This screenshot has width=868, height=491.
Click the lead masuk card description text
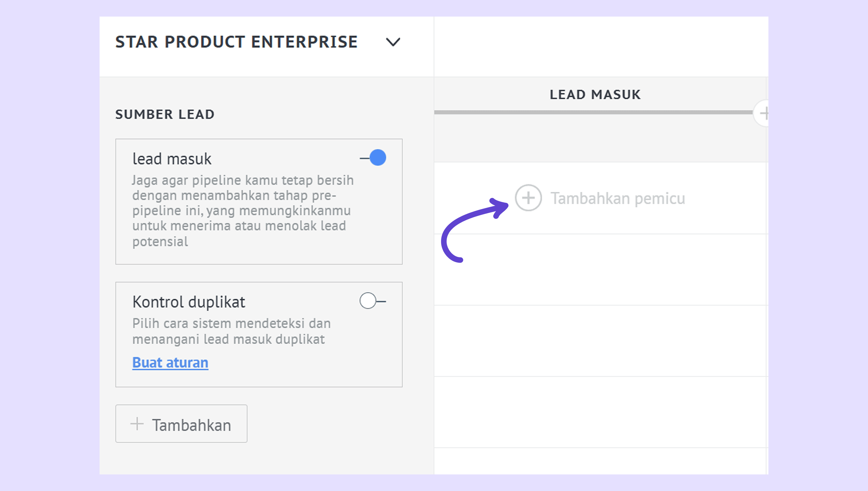(x=242, y=211)
